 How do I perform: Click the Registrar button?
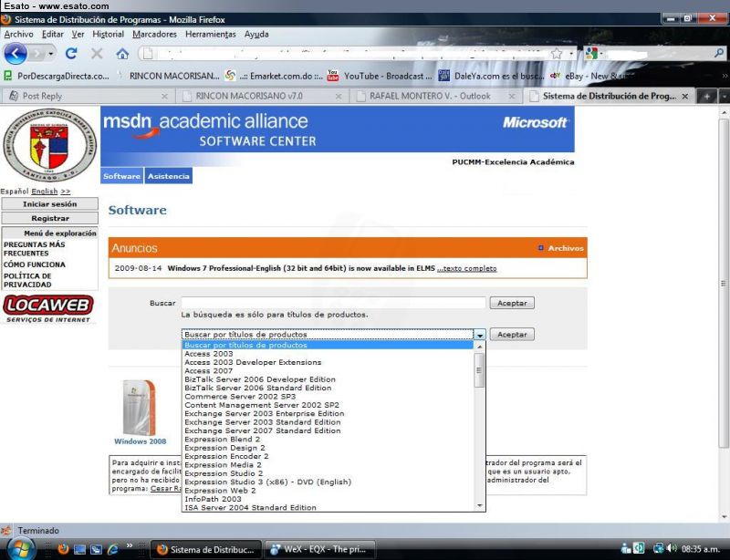pos(50,218)
